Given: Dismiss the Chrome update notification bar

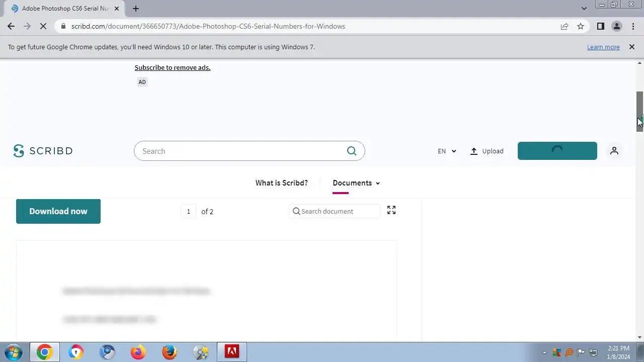Looking at the screenshot, I should point(632,47).
